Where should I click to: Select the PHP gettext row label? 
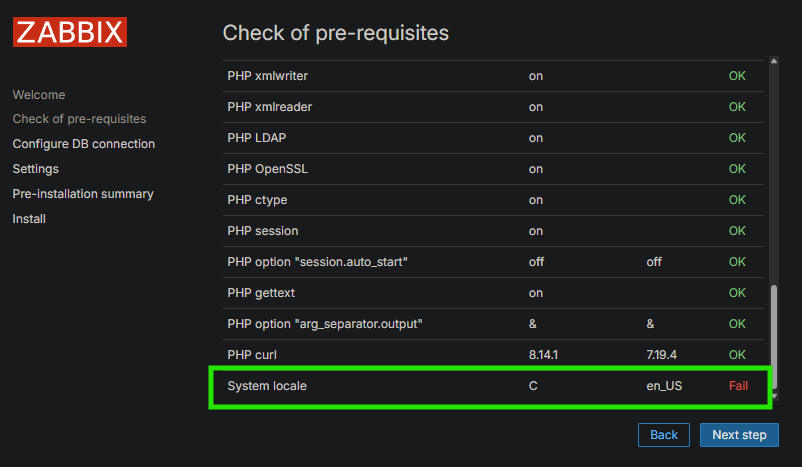pyautogui.click(x=261, y=293)
